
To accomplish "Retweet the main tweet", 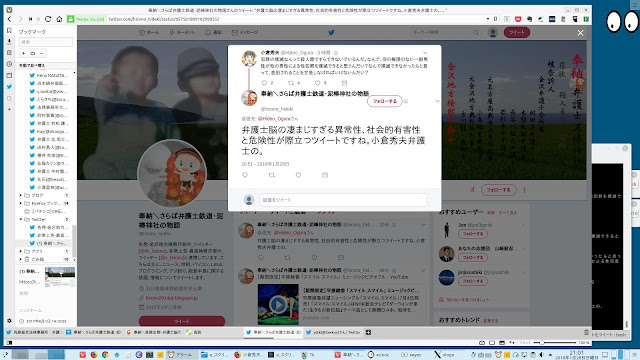I will click(x=271, y=175).
